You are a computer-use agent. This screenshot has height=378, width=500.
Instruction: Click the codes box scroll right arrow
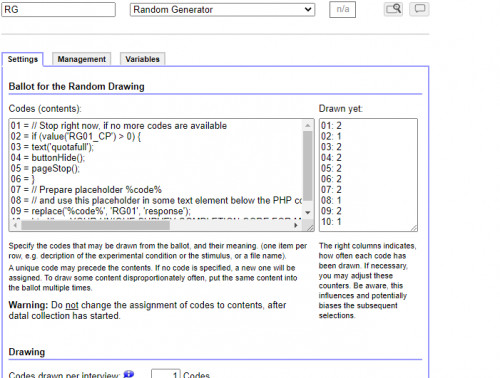(296, 225)
